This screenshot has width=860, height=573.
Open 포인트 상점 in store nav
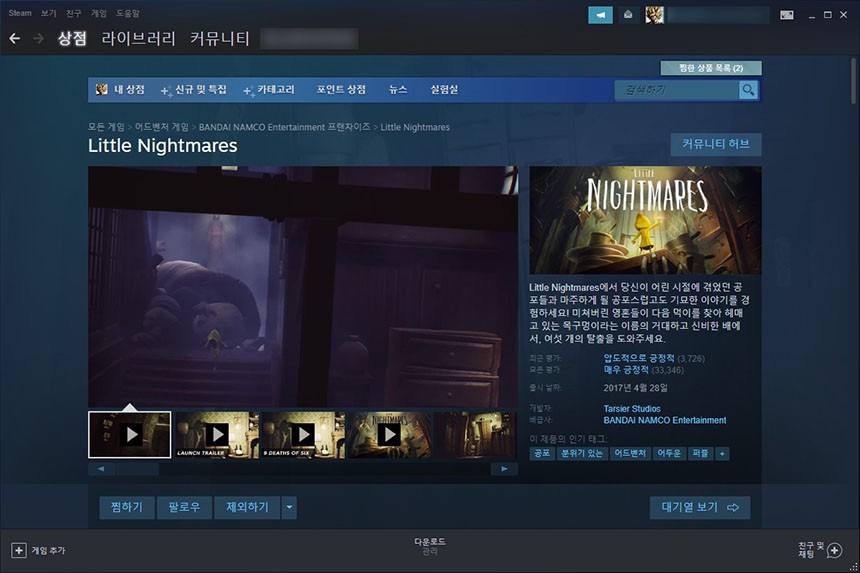(x=341, y=89)
